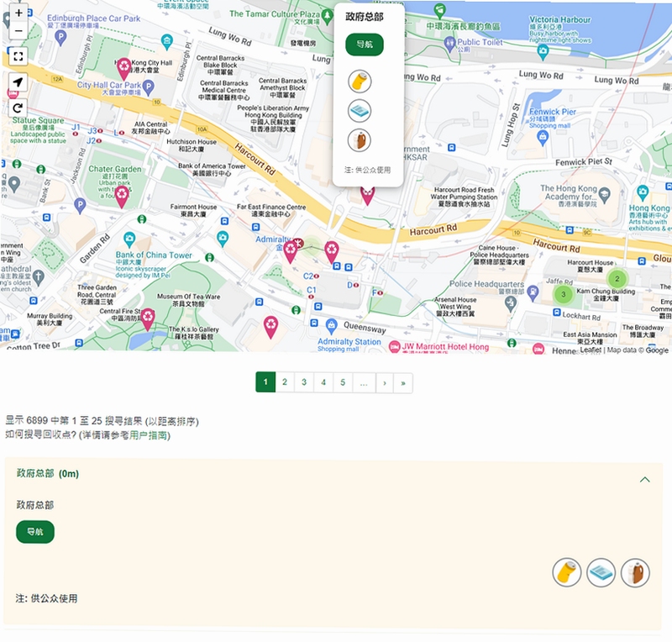Go to results page 3

304,382
